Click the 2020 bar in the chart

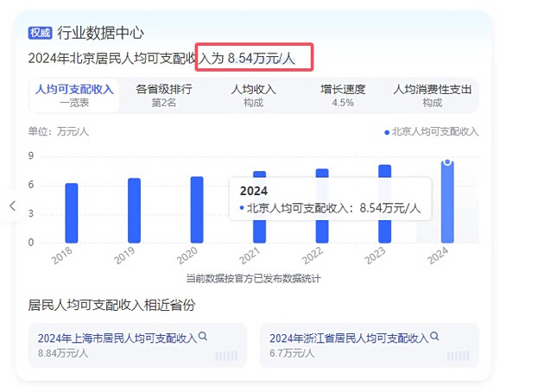pos(197,210)
